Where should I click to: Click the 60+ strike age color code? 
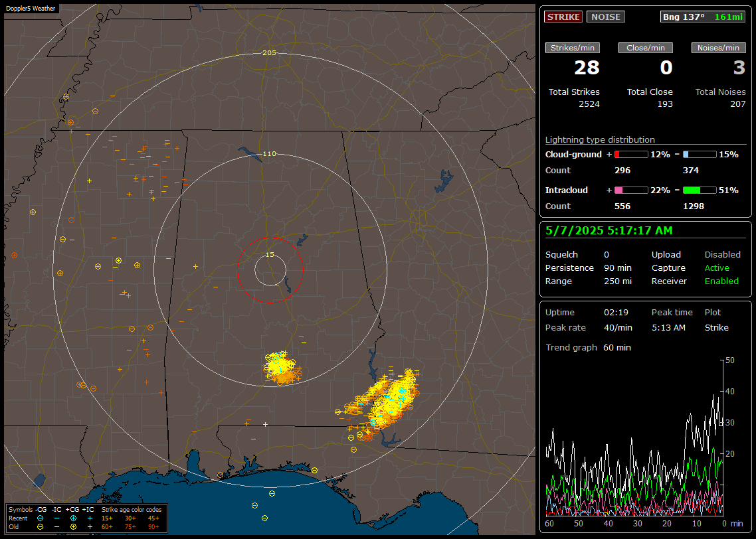pos(107,527)
